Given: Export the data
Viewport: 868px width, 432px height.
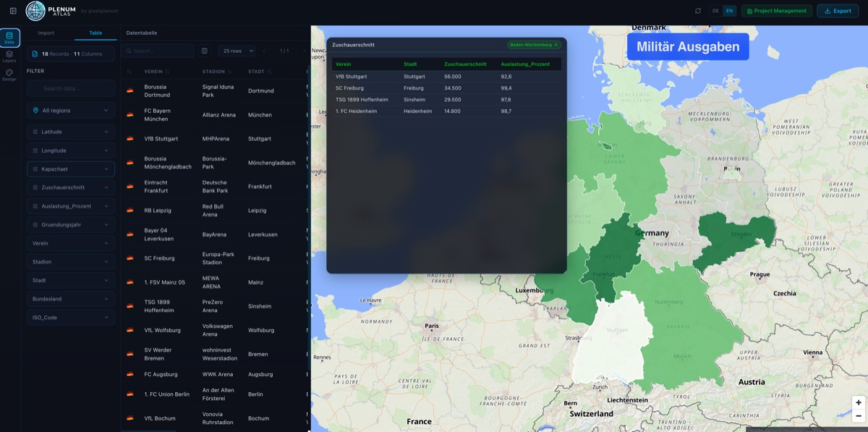Looking at the screenshot, I should 837,11.
